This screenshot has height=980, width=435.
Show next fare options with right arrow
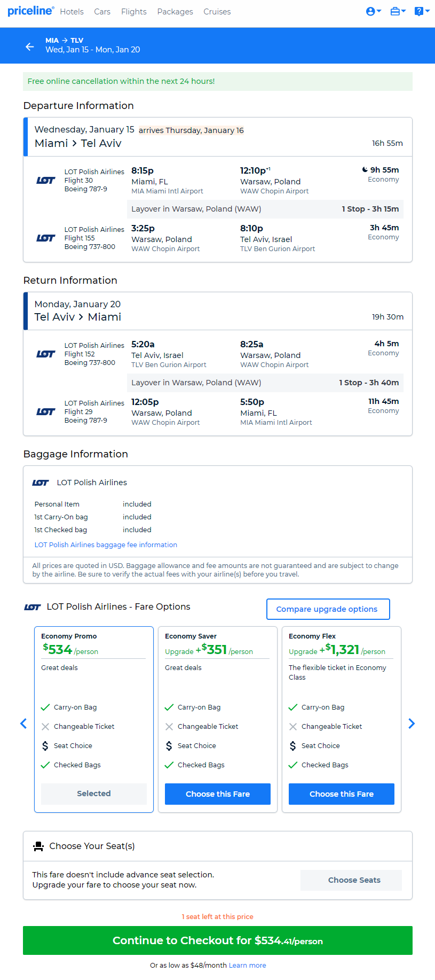click(412, 724)
